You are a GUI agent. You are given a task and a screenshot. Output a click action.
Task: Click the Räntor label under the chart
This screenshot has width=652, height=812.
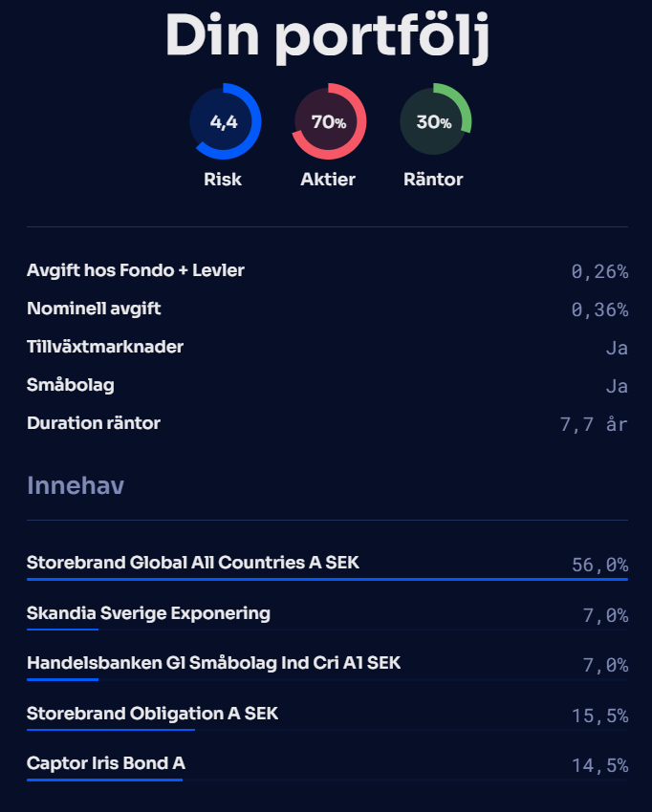point(433,180)
